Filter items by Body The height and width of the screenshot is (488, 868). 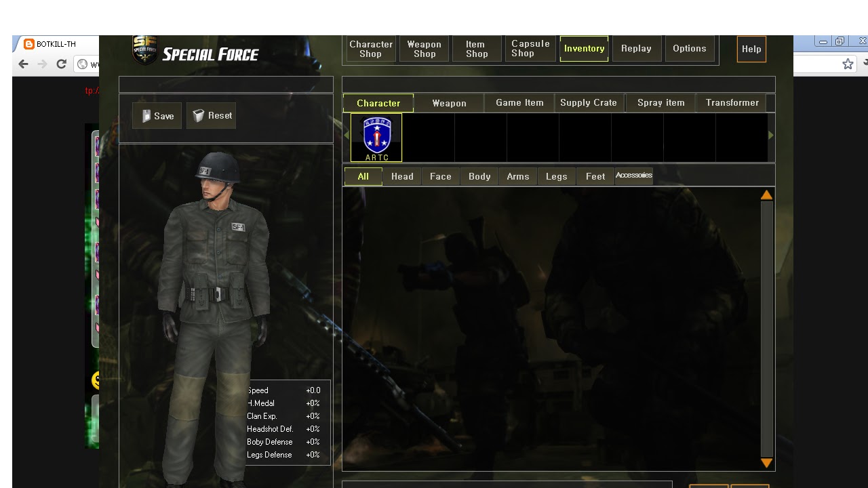(479, 177)
